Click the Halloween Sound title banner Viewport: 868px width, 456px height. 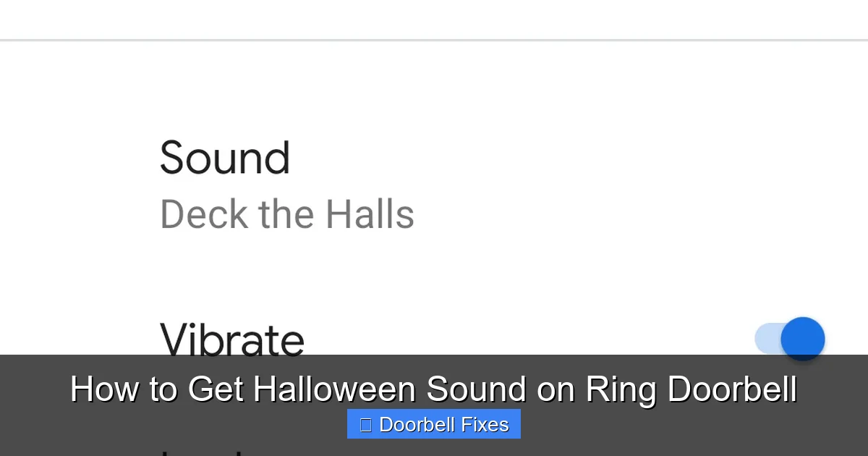434,389
